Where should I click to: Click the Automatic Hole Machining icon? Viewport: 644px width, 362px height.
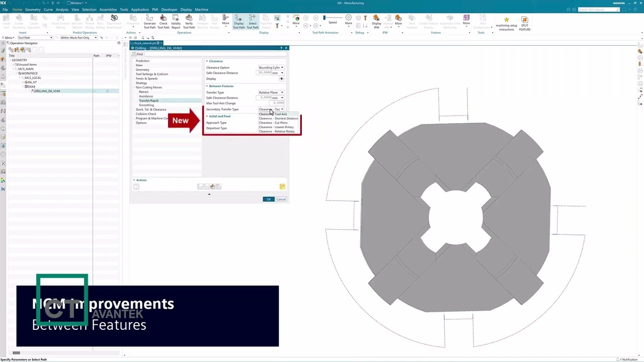pyautogui.click(x=450, y=19)
